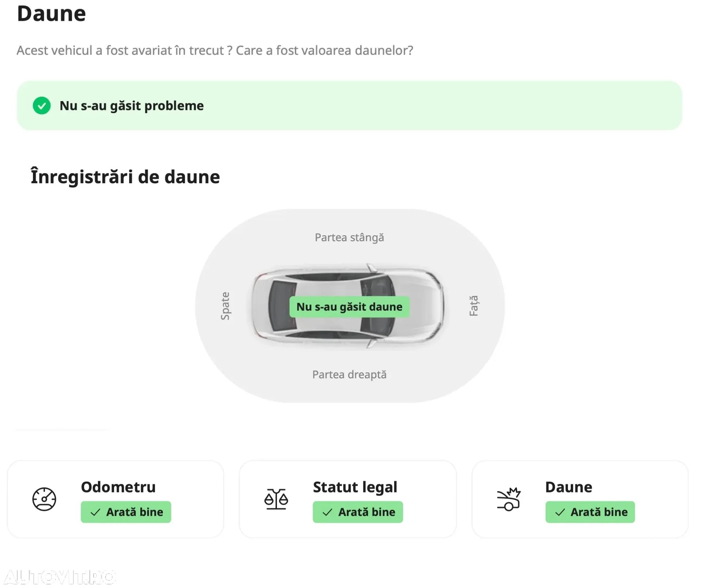Click the green checkmark circle icon
Screen dimensions: 701x588
pos(42,106)
